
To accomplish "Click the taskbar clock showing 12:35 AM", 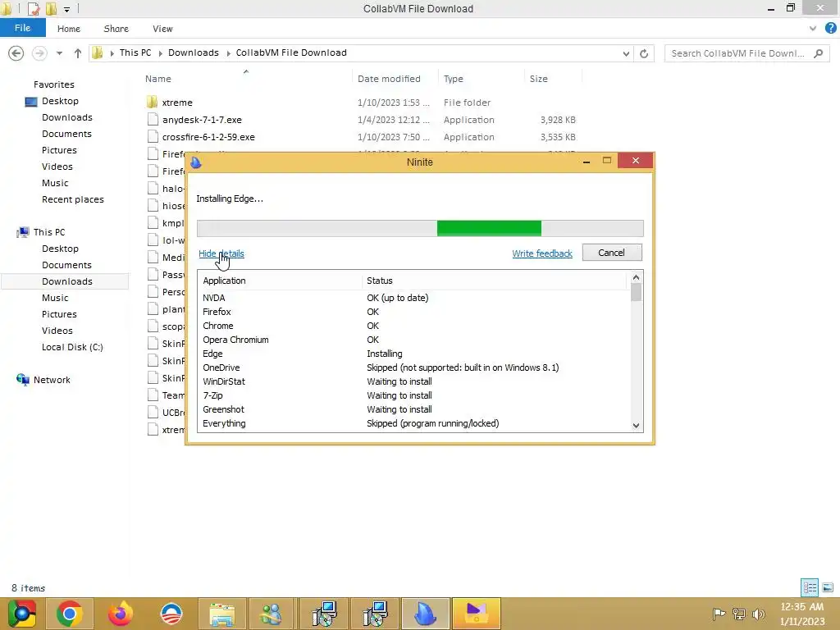I will (801, 607).
